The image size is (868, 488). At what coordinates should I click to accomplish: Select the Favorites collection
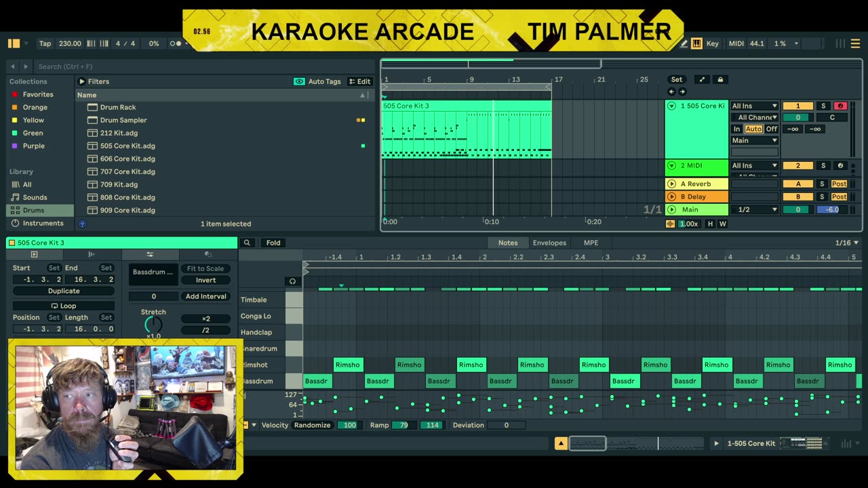pyautogui.click(x=38, y=94)
